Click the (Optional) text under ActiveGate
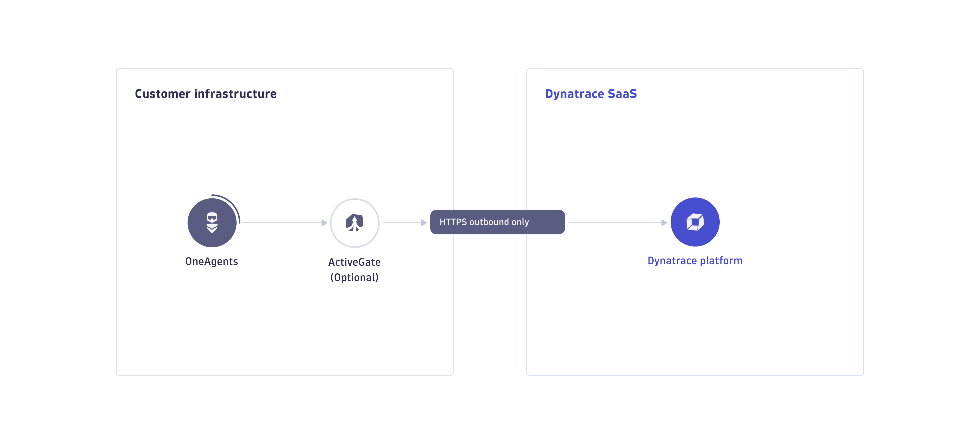 pos(354,277)
